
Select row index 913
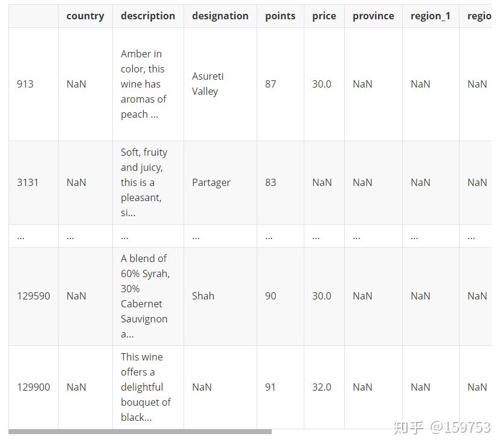25,84
